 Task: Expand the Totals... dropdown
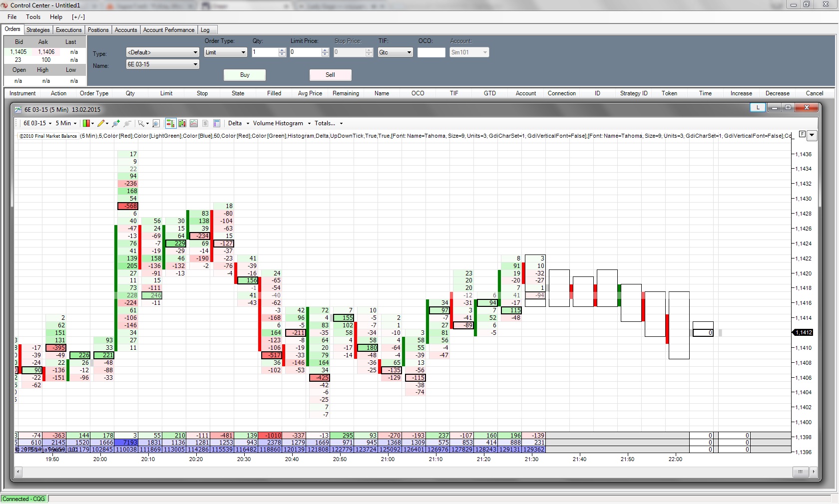coord(329,123)
